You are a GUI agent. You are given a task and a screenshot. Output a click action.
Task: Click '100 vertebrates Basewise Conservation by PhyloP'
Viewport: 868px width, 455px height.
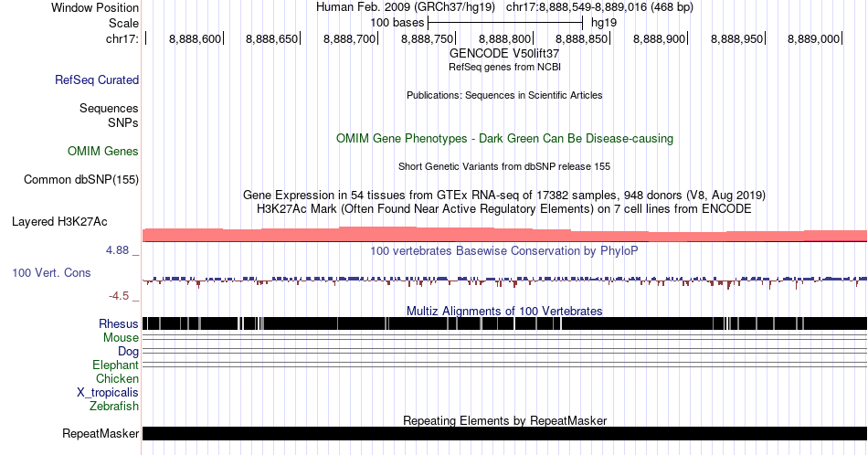pyautogui.click(x=504, y=250)
